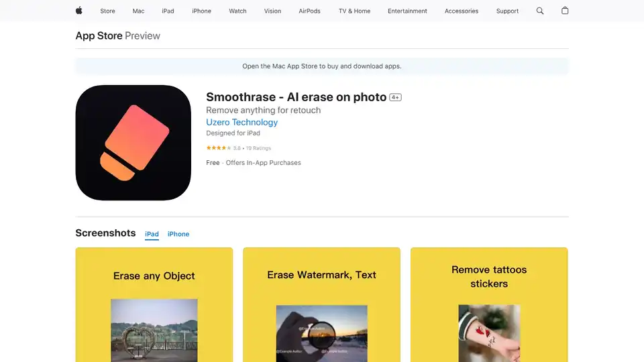Open Uzero Technology developer link
The width and height of the screenshot is (644, 362).
[x=241, y=122]
